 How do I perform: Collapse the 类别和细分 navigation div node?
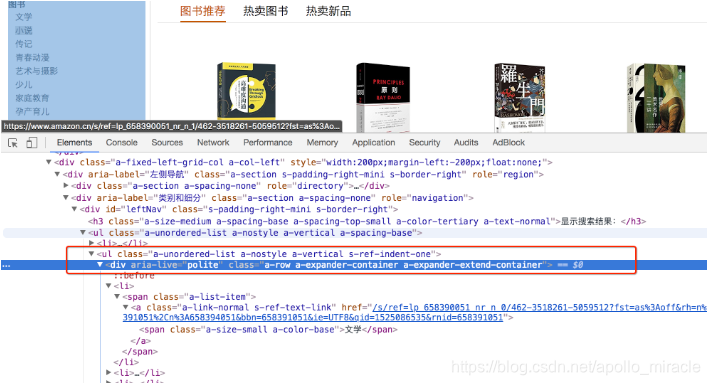(x=66, y=198)
